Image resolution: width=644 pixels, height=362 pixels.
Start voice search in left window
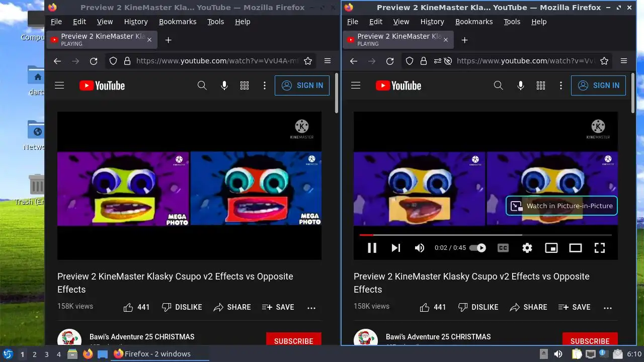point(224,85)
